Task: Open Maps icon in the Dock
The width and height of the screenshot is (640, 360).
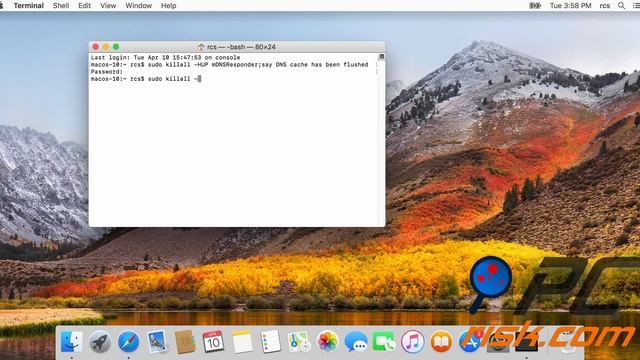Action: [x=299, y=342]
